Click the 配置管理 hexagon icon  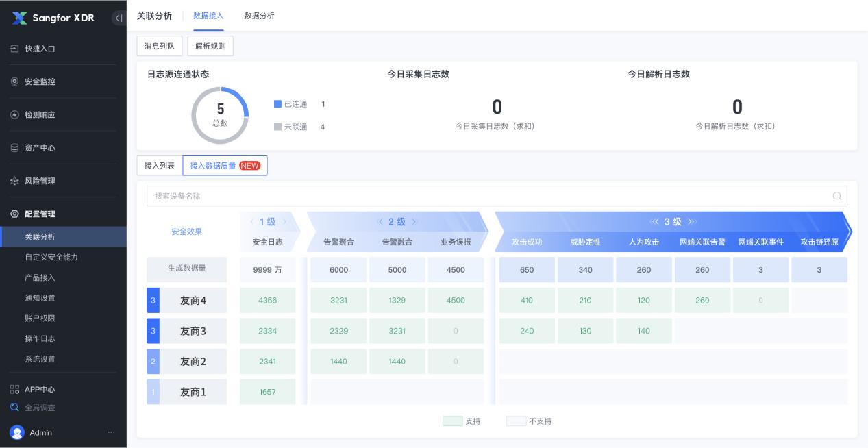pos(14,214)
